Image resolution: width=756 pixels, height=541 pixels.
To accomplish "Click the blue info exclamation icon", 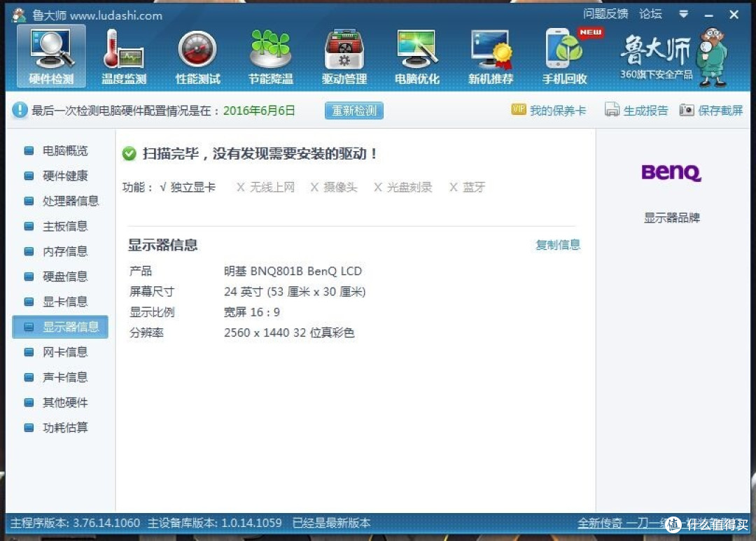I will (20, 110).
